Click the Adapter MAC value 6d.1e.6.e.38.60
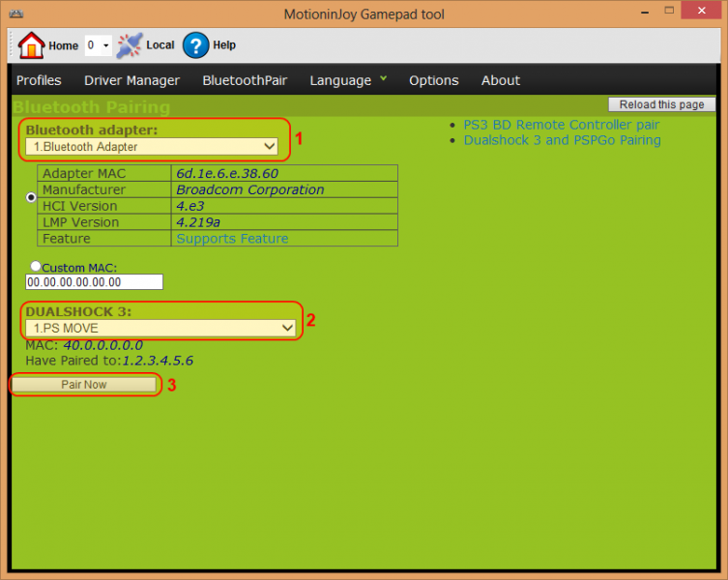Screen dimensions: 728x580 tap(227, 173)
